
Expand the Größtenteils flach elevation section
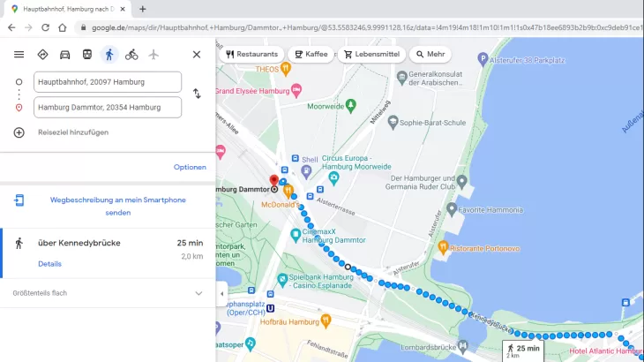click(x=198, y=293)
